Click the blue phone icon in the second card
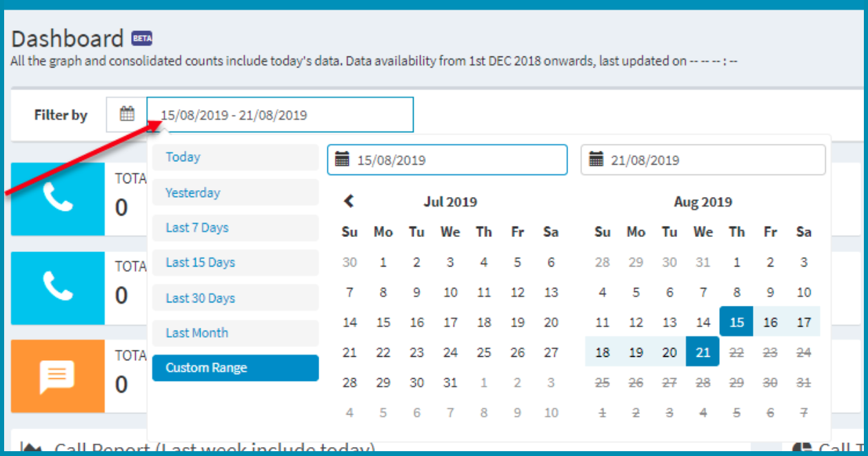Screen dimensions: 868x456 58,287
